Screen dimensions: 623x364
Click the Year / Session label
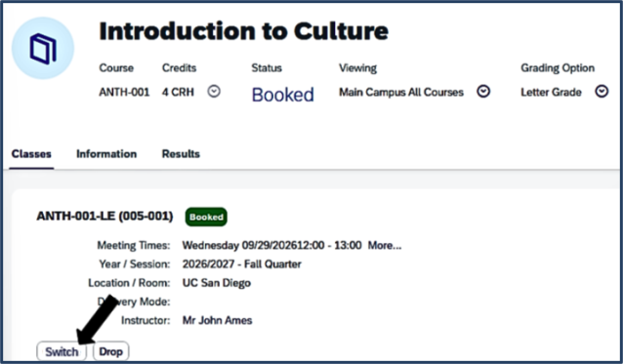tap(135, 263)
